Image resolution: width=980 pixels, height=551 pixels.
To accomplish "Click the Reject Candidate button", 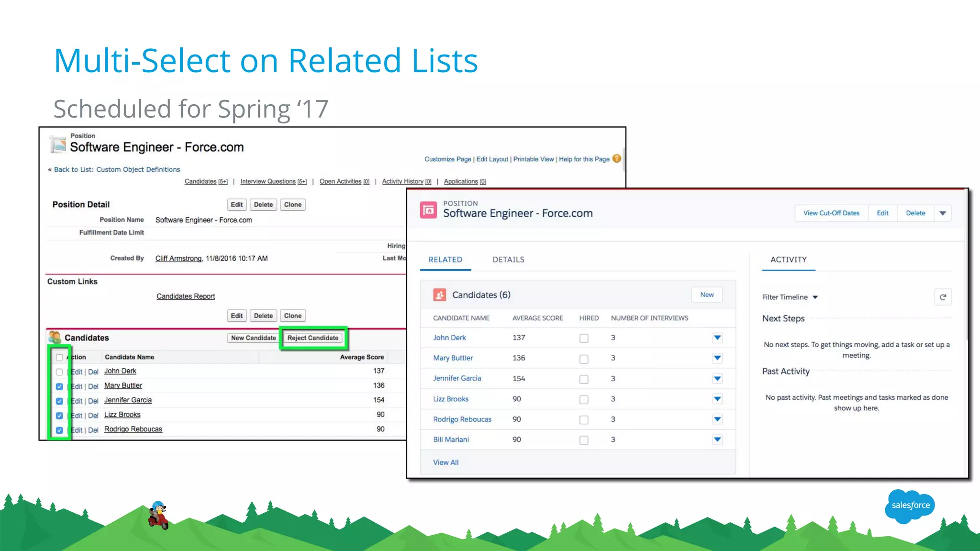I will (313, 338).
